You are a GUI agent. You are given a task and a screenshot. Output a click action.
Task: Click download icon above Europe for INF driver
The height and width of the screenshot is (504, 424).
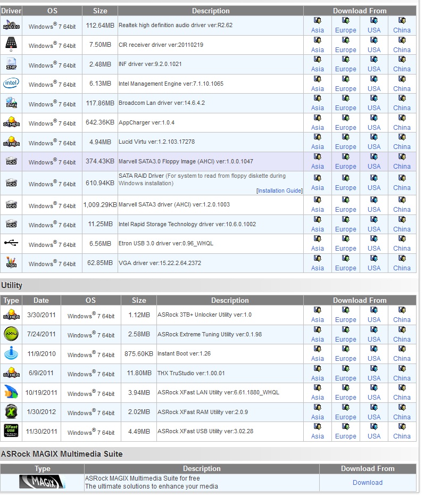pos(346,60)
